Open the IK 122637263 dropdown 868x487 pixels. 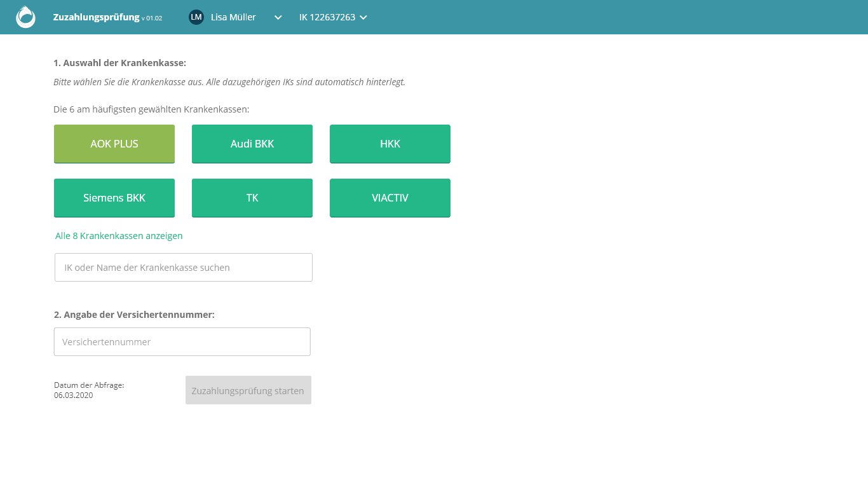[334, 17]
